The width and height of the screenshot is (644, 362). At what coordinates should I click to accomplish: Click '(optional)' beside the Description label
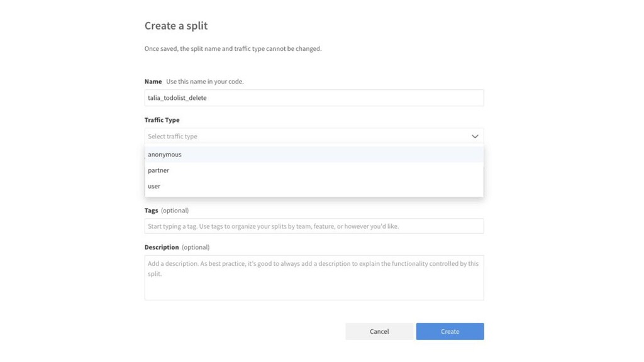point(196,248)
